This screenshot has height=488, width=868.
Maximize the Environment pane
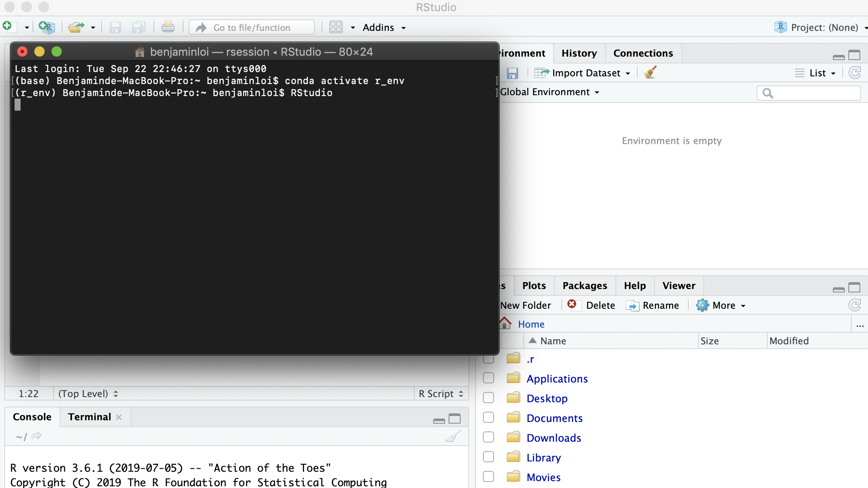click(x=854, y=55)
